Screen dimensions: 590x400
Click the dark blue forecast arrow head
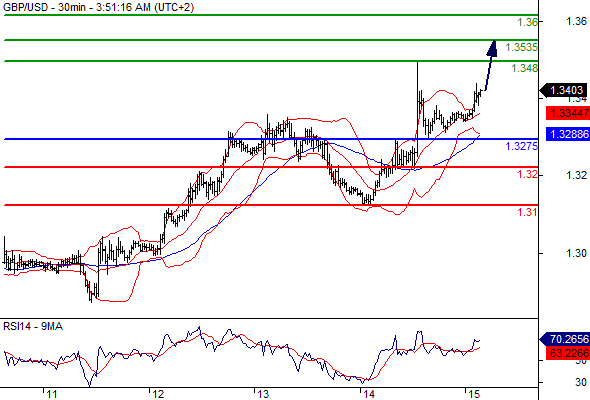pos(492,49)
